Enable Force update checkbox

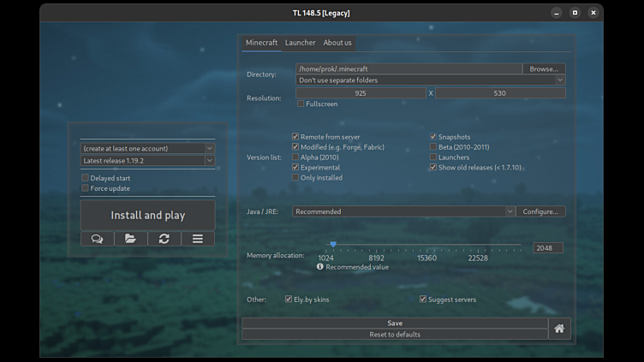pyautogui.click(x=85, y=188)
